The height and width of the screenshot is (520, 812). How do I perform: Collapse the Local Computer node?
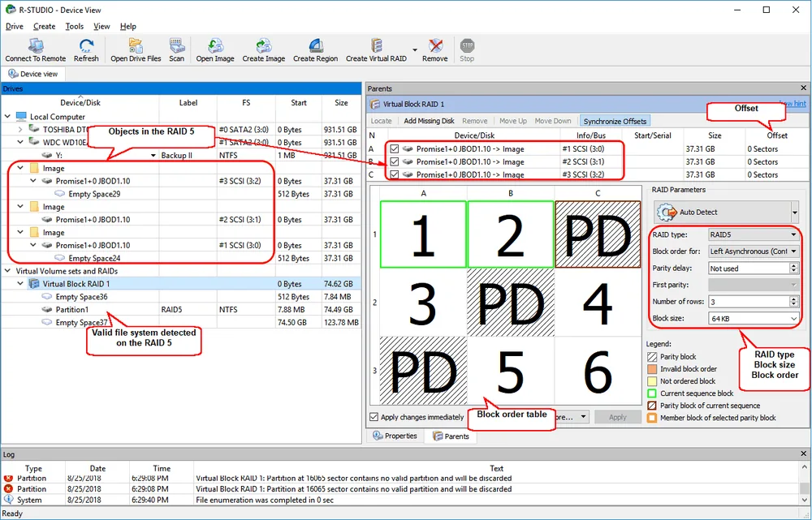coord(7,117)
